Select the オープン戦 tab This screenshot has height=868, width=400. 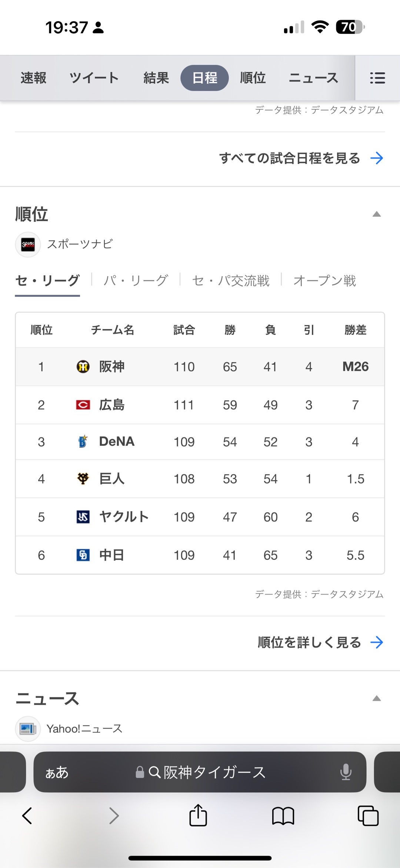click(324, 281)
